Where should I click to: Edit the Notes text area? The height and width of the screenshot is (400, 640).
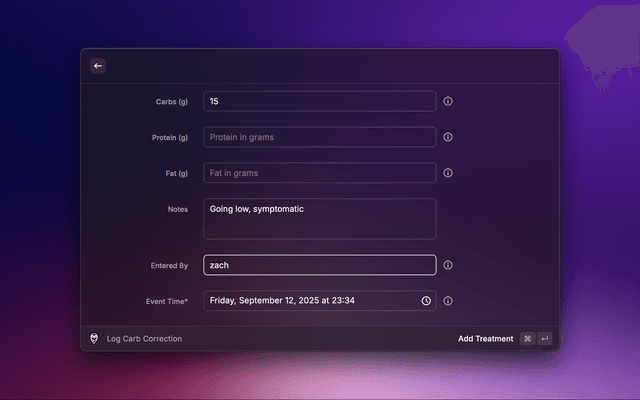click(319, 219)
